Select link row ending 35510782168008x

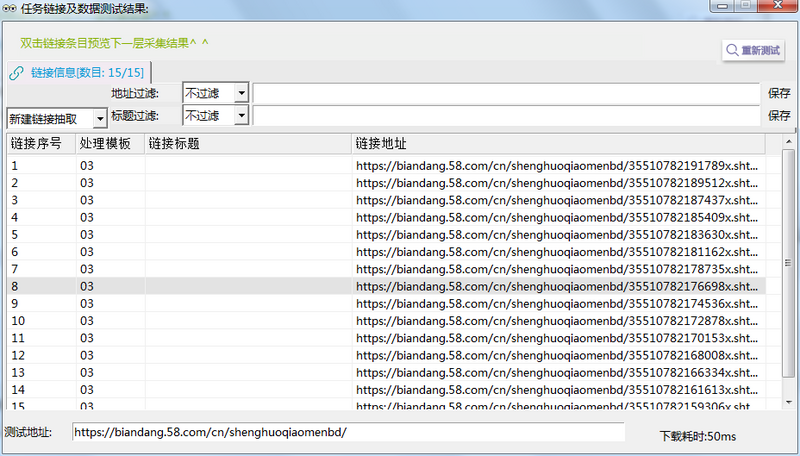[x=386, y=355]
